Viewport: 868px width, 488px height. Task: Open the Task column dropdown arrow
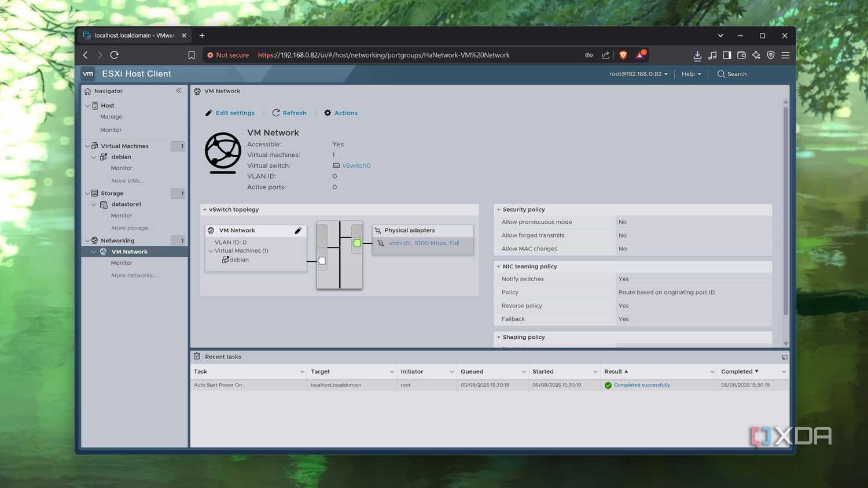click(x=302, y=372)
